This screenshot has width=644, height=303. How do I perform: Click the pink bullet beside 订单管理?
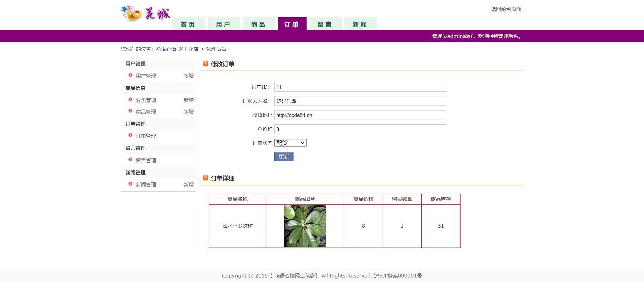[x=130, y=135]
